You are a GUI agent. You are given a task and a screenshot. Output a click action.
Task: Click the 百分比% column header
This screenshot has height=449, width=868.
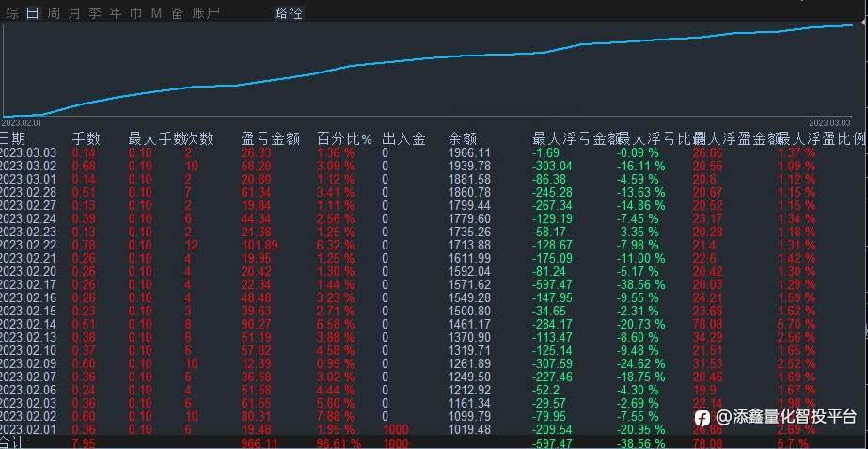[x=344, y=138]
